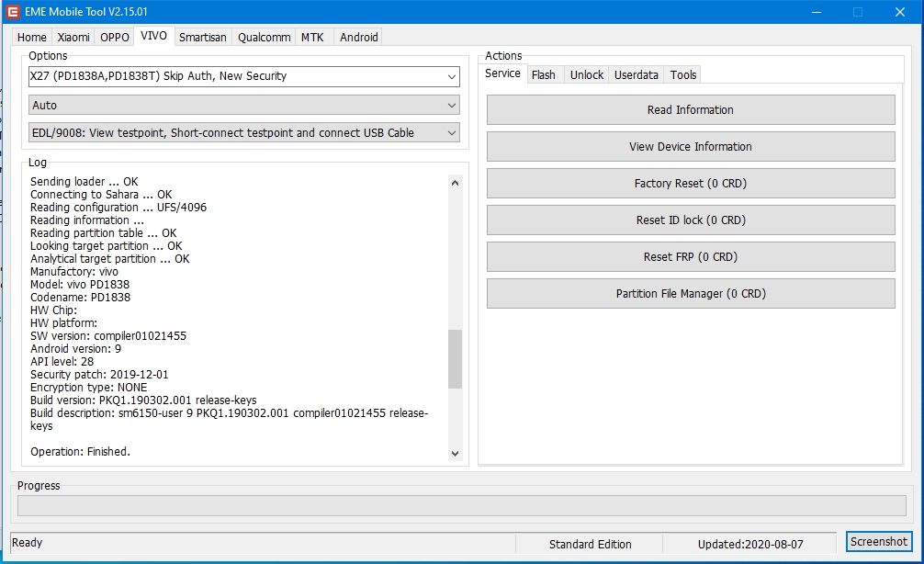Click the Screenshot button
The height and width of the screenshot is (564, 924).
[x=879, y=542]
